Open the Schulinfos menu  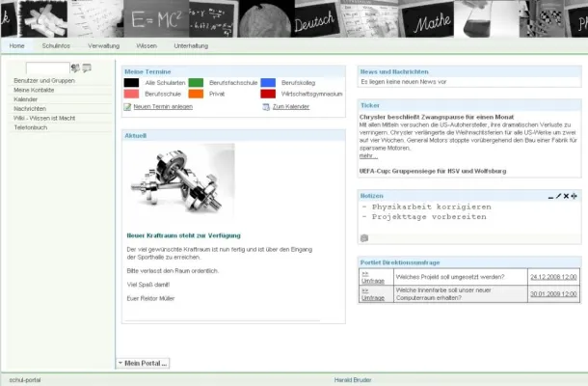click(x=56, y=45)
